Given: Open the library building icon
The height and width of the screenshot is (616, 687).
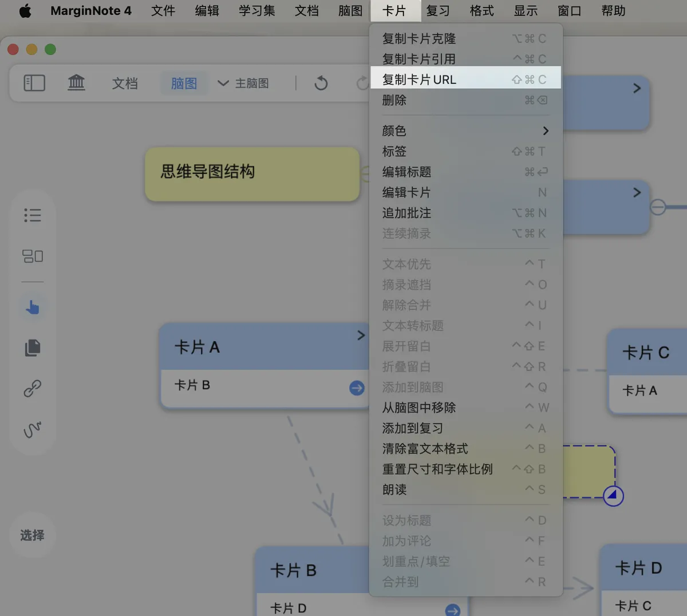Looking at the screenshot, I should point(76,83).
